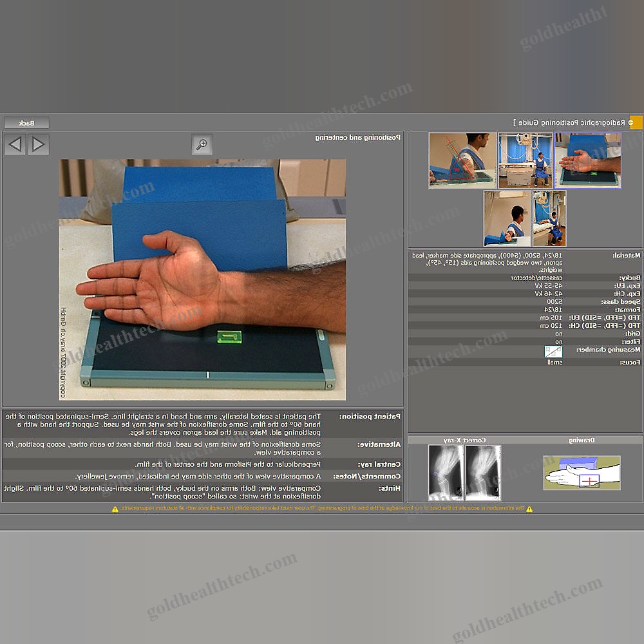Image resolution: width=644 pixels, height=644 pixels.
Task: Click the magnifier zoom icon above the photo
Action: coord(202,144)
